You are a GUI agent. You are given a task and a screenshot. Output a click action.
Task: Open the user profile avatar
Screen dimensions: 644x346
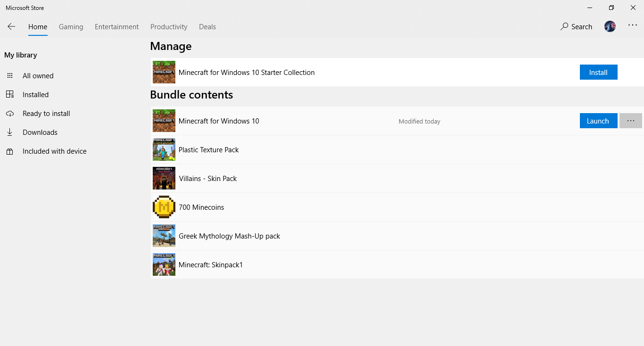click(x=610, y=26)
